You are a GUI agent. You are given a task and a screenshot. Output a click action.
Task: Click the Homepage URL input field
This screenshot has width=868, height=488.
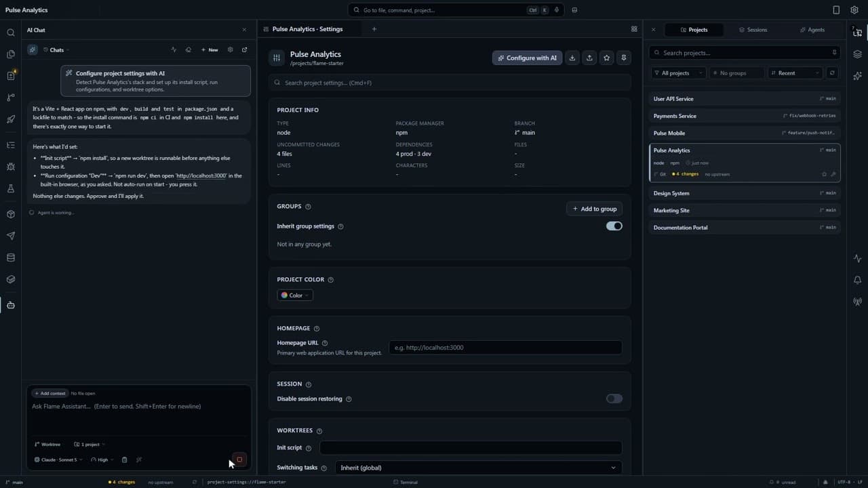[x=505, y=348]
